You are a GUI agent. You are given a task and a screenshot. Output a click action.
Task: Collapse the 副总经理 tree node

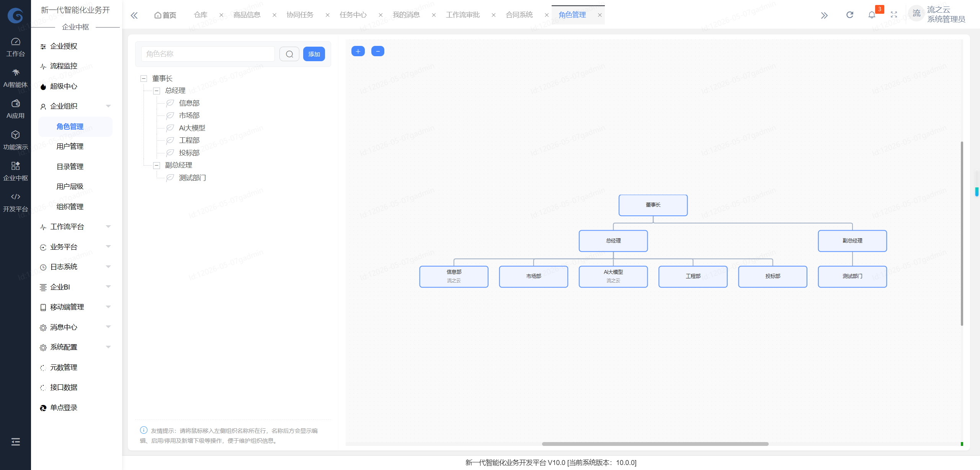tap(157, 166)
